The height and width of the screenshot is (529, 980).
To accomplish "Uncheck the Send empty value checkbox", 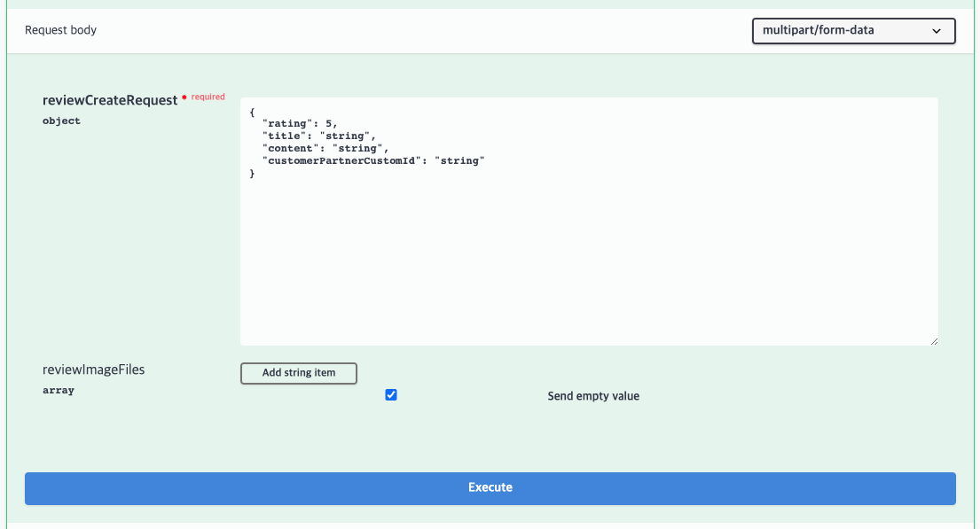I will tap(390, 394).
